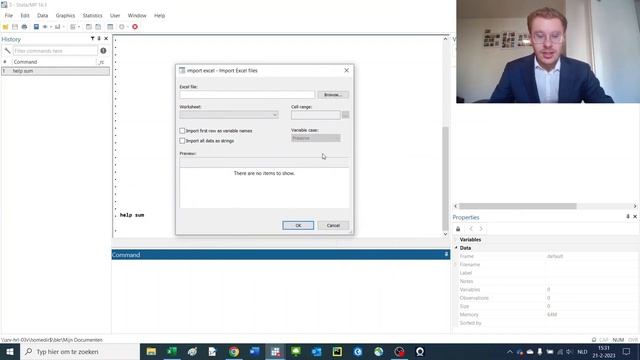Open the Edit menu
Image resolution: width=640 pixels, height=360 pixels.
click(25, 16)
